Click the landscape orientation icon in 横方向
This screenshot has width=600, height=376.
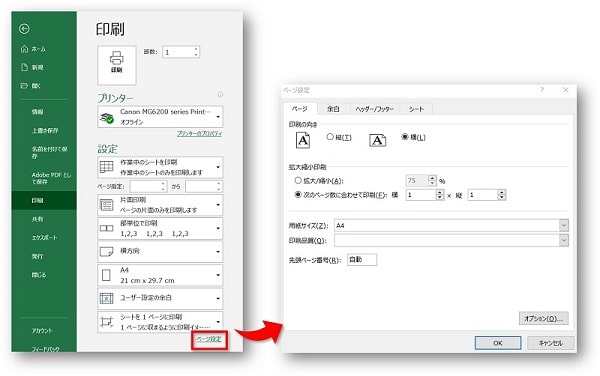point(106,251)
